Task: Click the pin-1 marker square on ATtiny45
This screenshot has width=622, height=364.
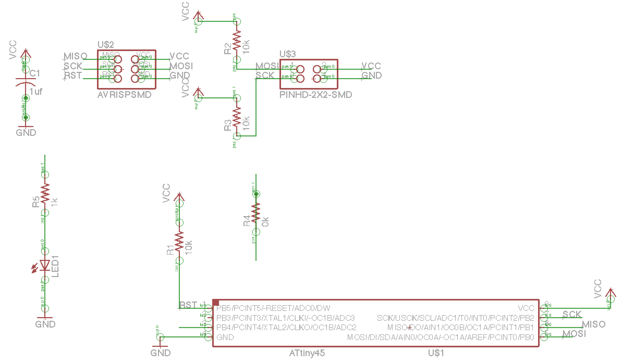Action: click(x=216, y=302)
